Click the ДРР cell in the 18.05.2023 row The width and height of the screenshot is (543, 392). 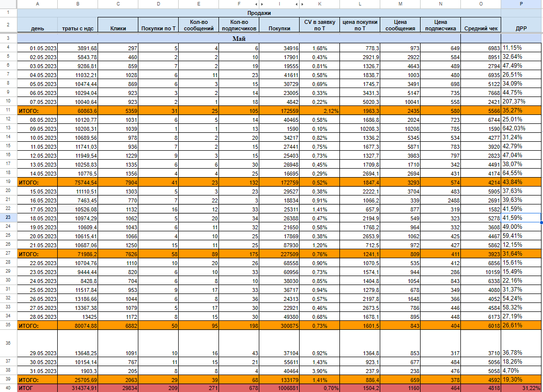coord(521,217)
